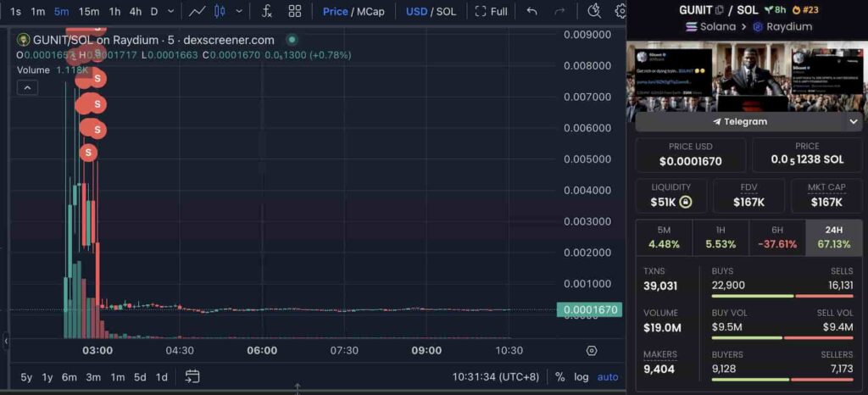
Task: Click the line drawing tool icon
Action: click(197, 11)
